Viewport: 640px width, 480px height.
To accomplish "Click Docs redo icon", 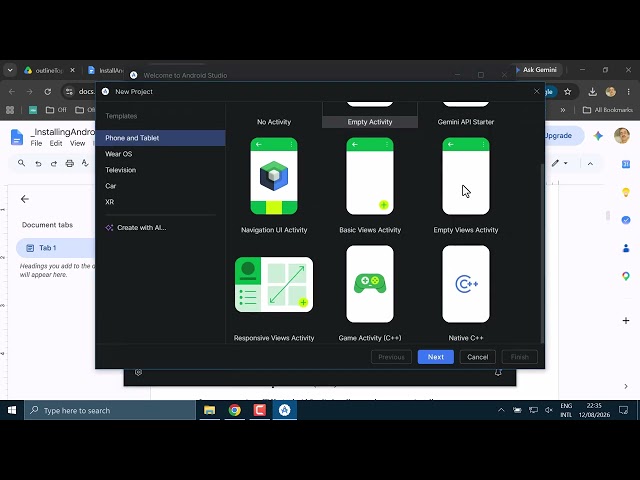I will (54, 163).
